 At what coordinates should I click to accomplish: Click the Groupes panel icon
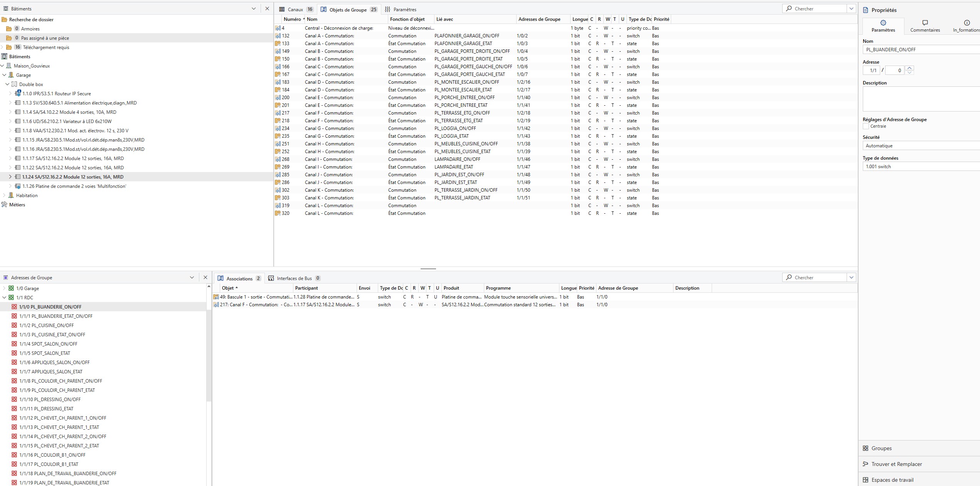click(865, 448)
